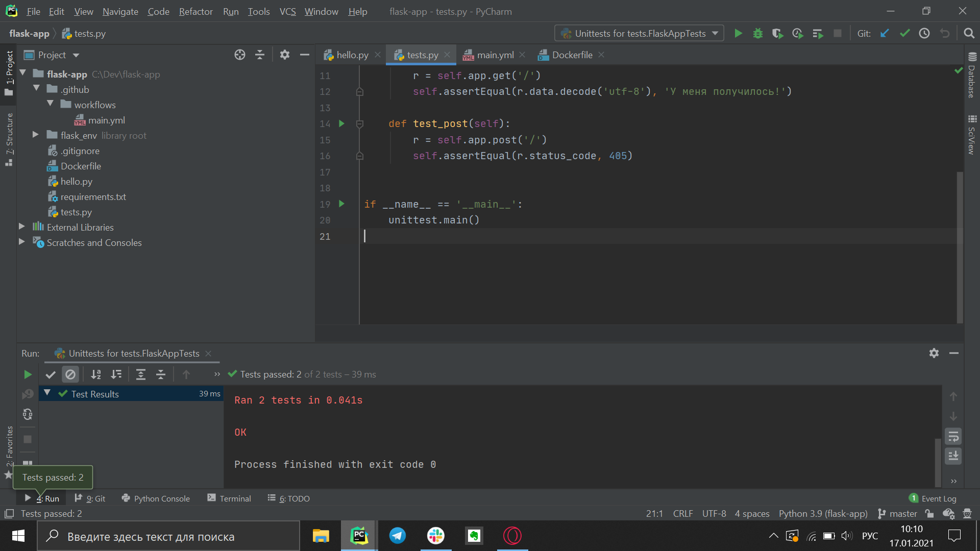Viewport: 980px width, 551px height.
Task: Run with coverage using shield icon
Action: pos(777,34)
